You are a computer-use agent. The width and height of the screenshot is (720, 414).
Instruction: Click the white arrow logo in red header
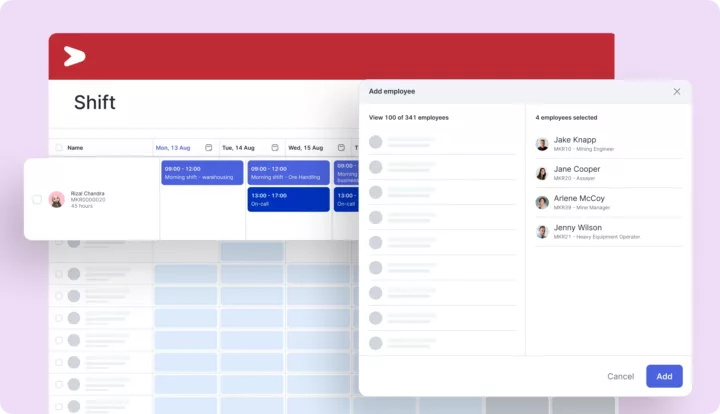74,57
